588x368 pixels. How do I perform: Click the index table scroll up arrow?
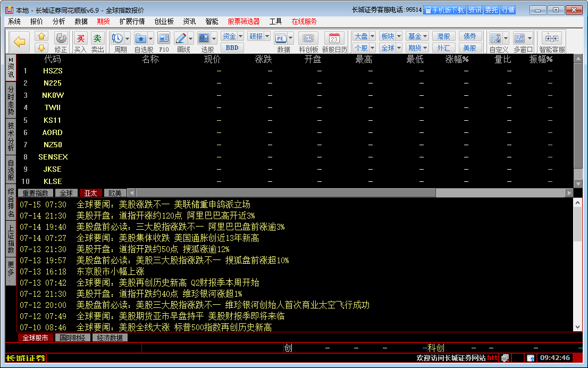point(578,58)
